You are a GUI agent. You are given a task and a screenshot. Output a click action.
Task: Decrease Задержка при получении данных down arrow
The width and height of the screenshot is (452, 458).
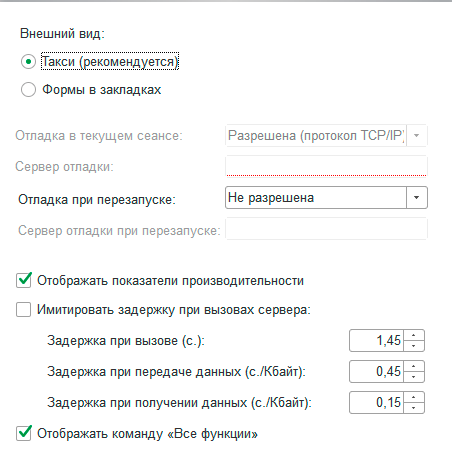click(414, 408)
